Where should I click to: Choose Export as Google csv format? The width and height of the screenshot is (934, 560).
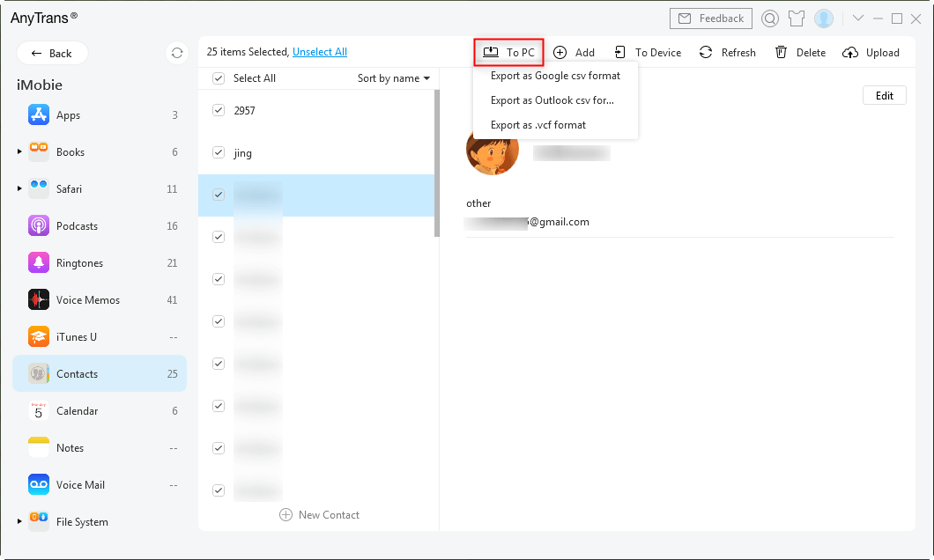[555, 76]
